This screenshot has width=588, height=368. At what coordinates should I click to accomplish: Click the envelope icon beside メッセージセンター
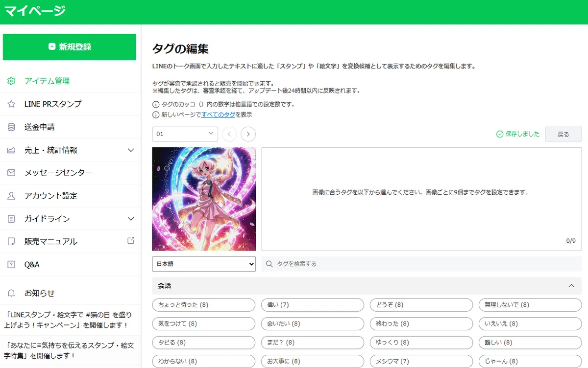point(11,173)
